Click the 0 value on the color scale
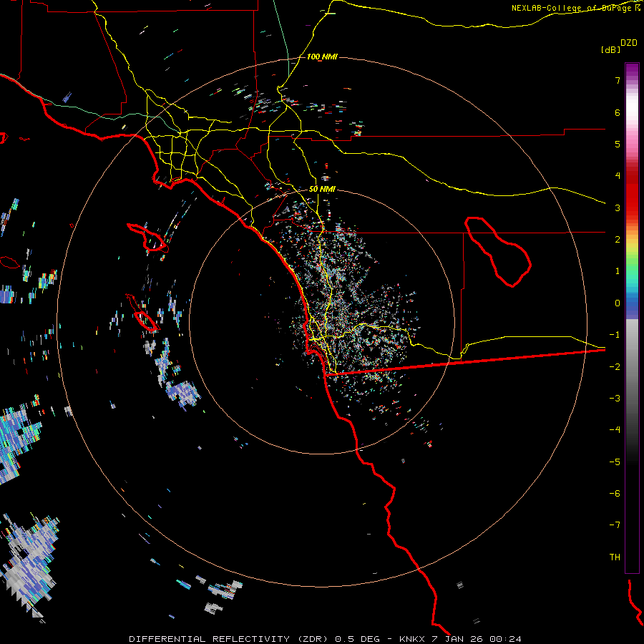Image resolution: width=644 pixels, height=644 pixels. 618,303
